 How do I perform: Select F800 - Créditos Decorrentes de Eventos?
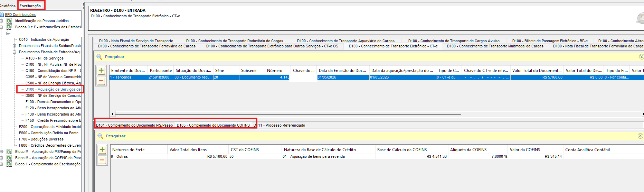point(50,145)
